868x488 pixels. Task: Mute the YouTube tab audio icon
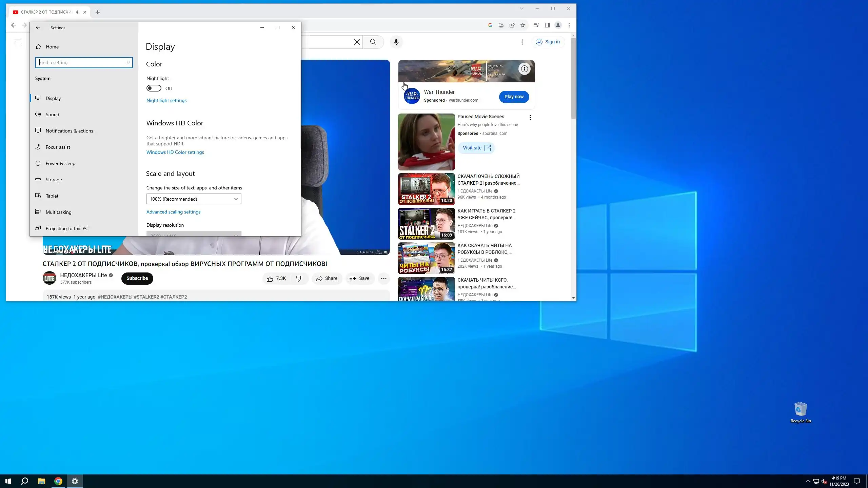point(78,12)
